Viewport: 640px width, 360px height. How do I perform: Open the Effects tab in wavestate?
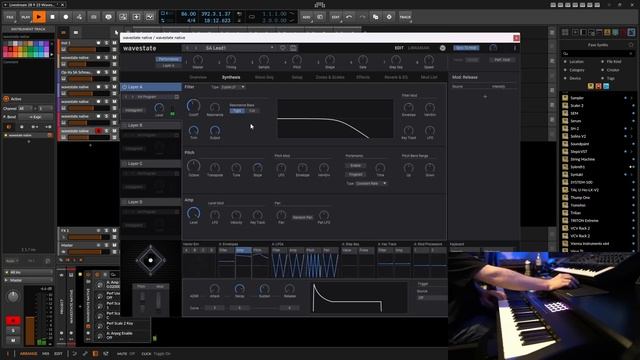click(x=363, y=77)
